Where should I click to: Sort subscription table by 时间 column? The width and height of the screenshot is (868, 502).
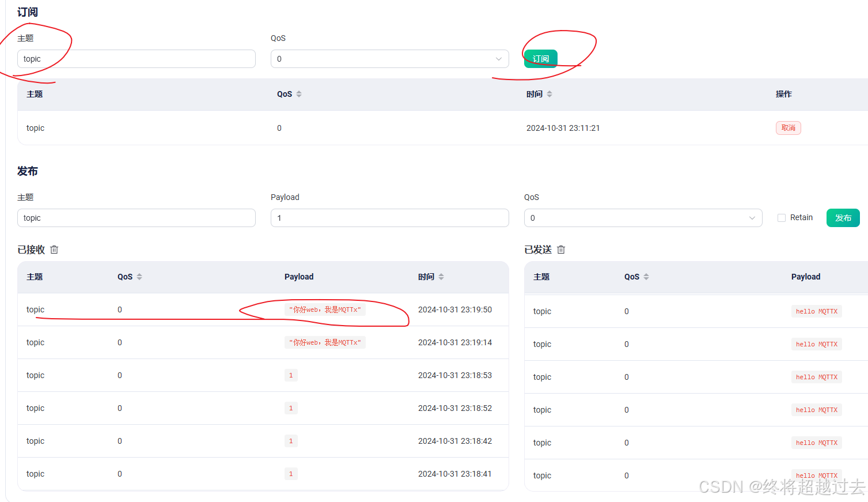(549, 94)
